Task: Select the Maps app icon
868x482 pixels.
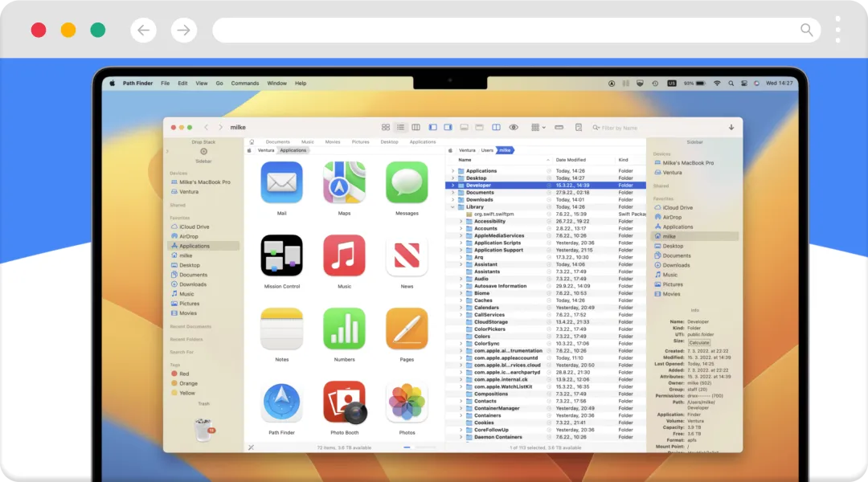Action: 344,182
